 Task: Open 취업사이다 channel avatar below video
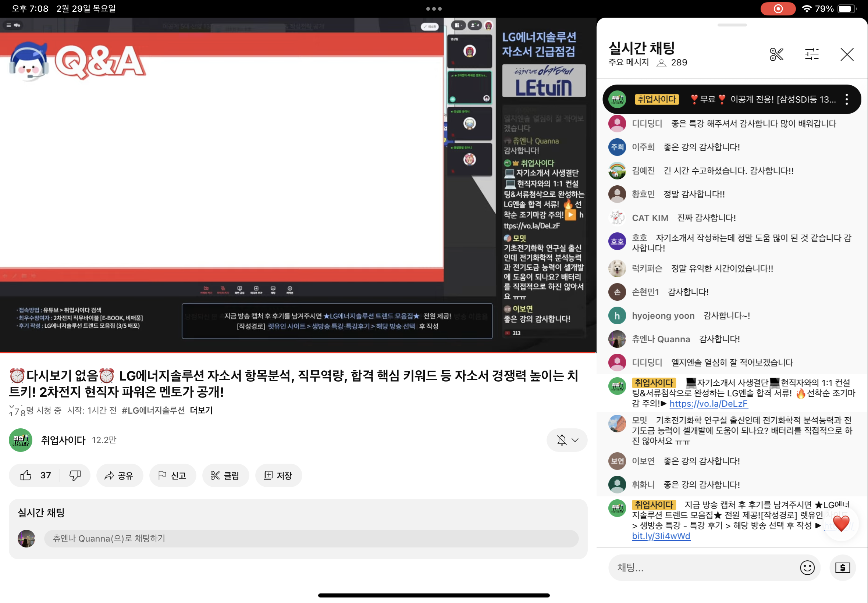pyautogui.click(x=20, y=440)
